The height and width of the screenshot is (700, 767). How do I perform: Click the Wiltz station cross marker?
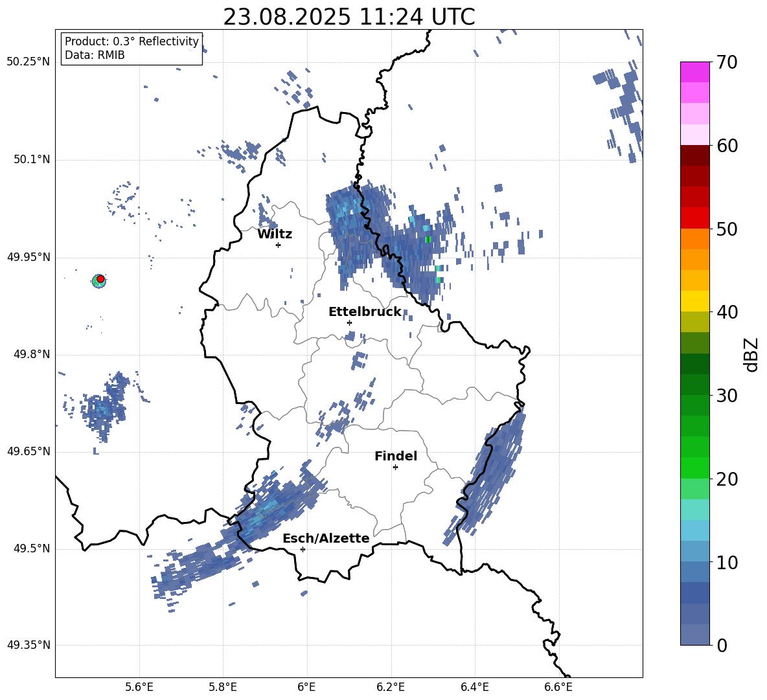pyautogui.click(x=279, y=245)
